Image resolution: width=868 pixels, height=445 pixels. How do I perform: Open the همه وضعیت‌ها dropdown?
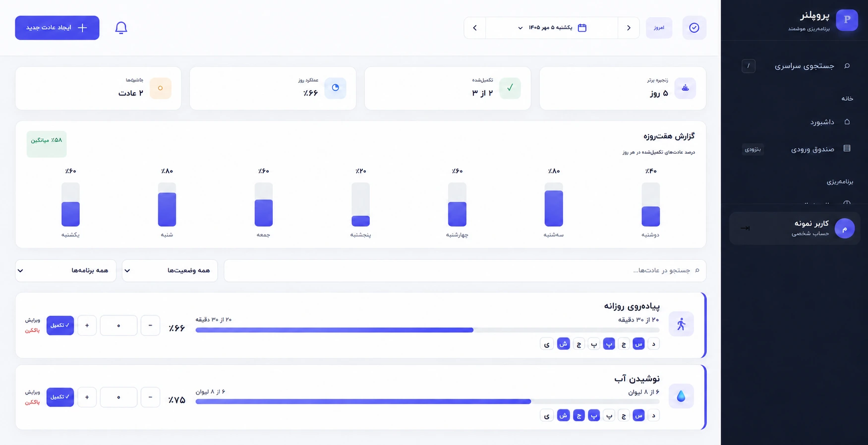[170, 271]
